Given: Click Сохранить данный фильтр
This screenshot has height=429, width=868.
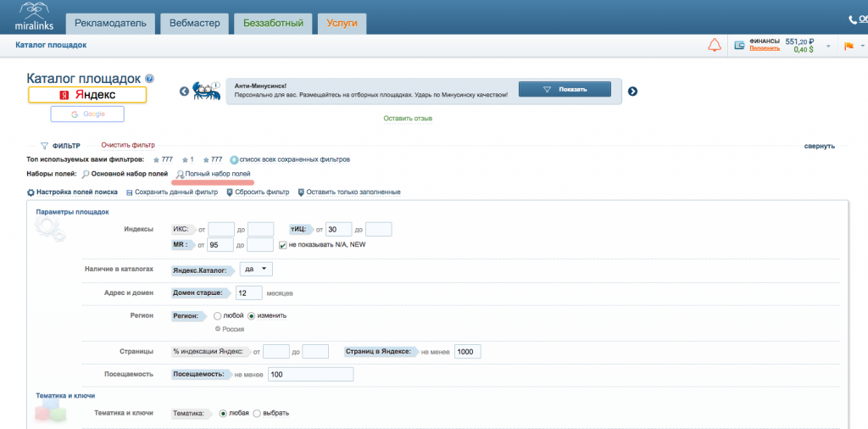Looking at the screenshot, I should point(172,192).
